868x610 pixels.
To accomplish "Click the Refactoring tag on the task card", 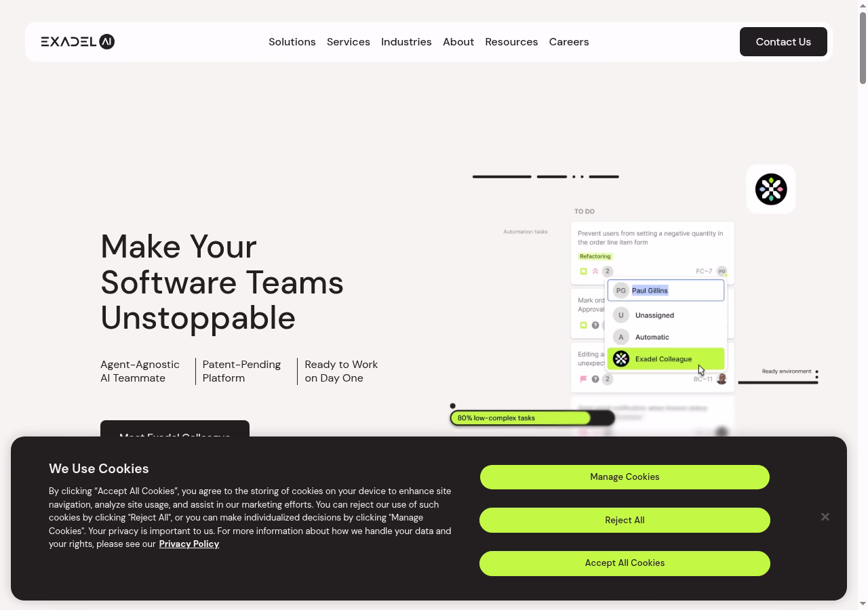I will click(595, 256).
